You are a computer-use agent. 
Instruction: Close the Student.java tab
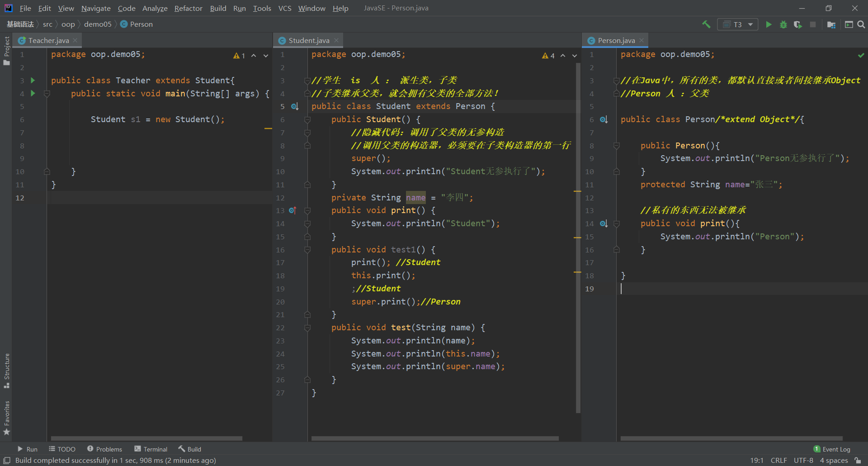336,40
